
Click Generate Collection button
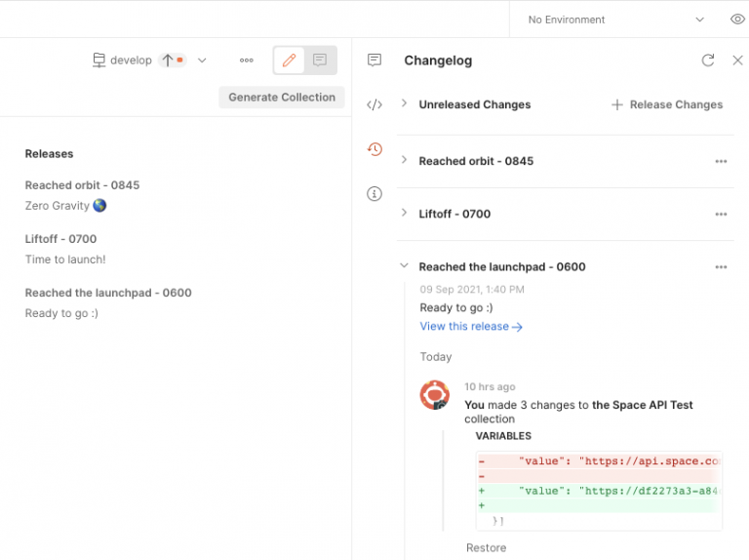pos(282,97)
